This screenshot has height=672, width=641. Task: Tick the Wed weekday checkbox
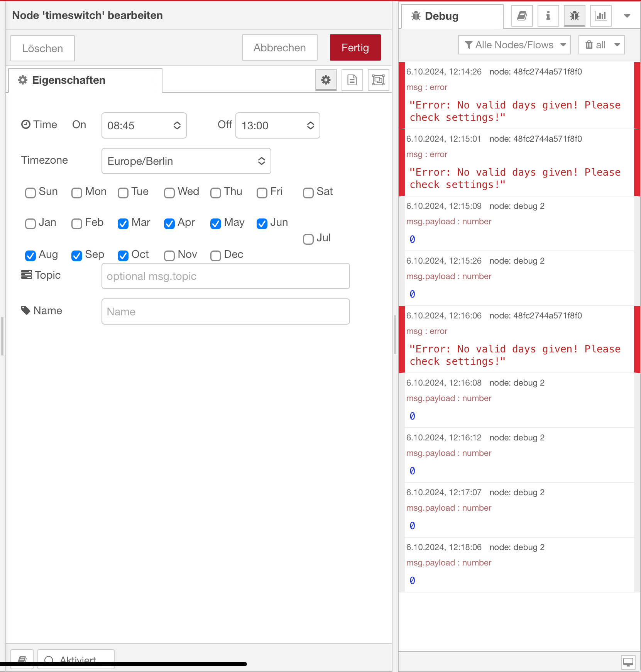[169, 193]
